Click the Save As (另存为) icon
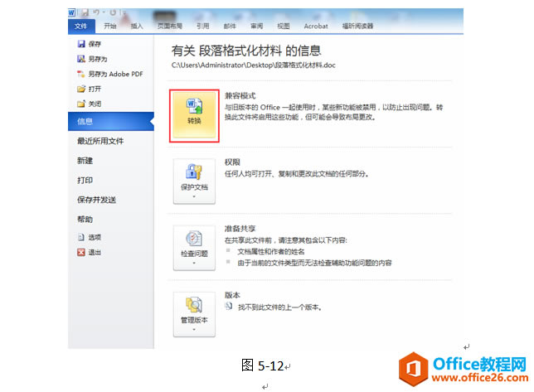 [81, 59]
